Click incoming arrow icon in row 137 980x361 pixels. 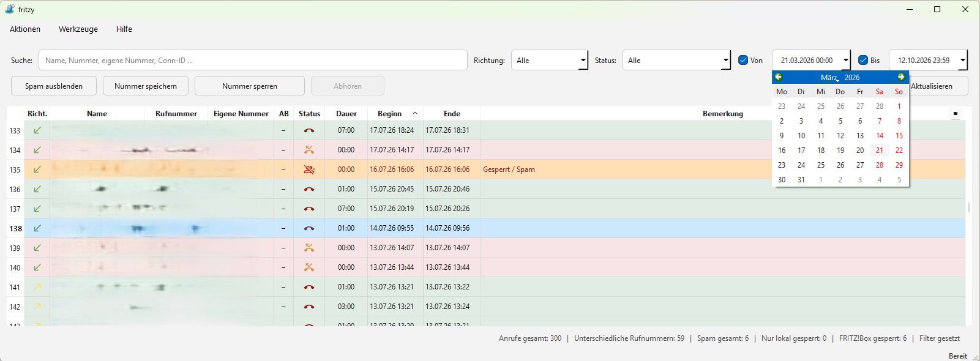[37, 209]
